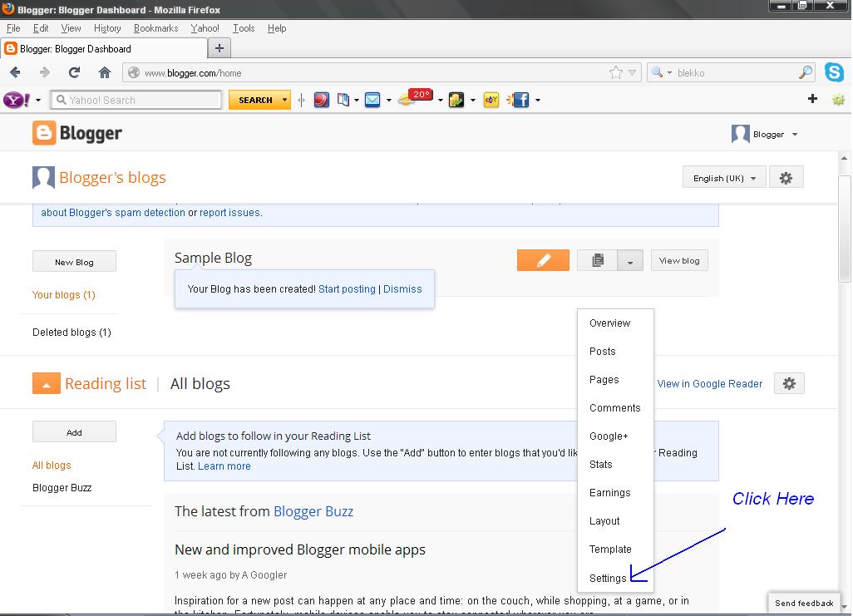Choose Overview in the blog dropdown menu
This screenshot has height=616, width=853.
tap(610, 323)
